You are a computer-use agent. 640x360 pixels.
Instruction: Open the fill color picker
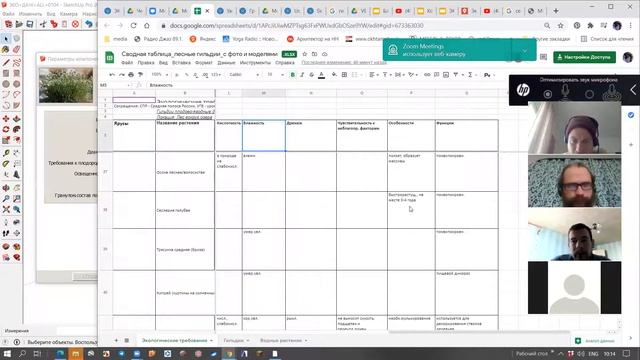pyautogui.click(x=334, y=75)
